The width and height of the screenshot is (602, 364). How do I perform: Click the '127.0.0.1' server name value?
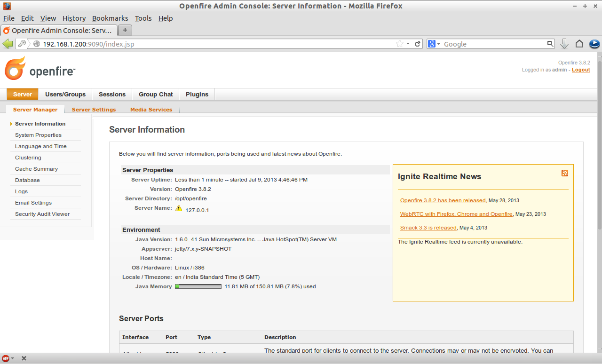coord(198,210)
